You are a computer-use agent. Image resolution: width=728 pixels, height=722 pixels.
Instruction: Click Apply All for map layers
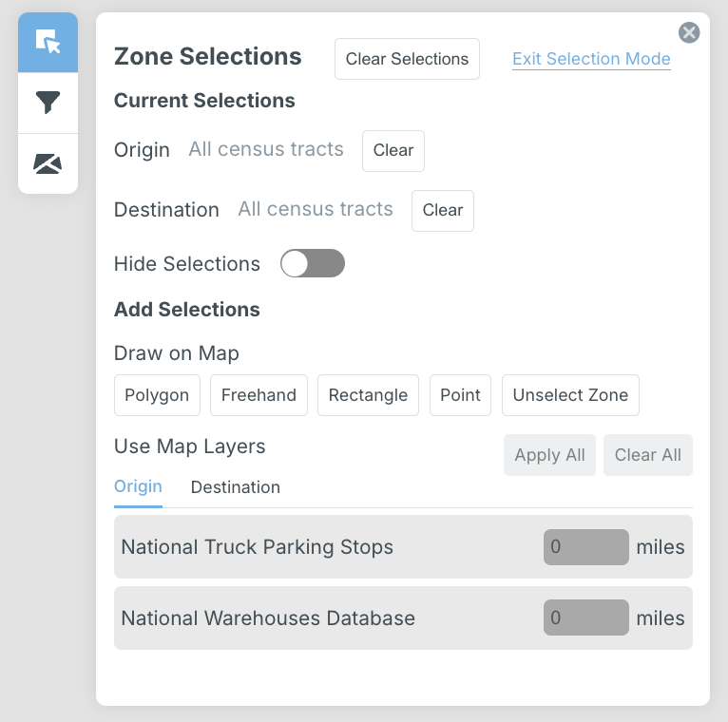[549, 455]
